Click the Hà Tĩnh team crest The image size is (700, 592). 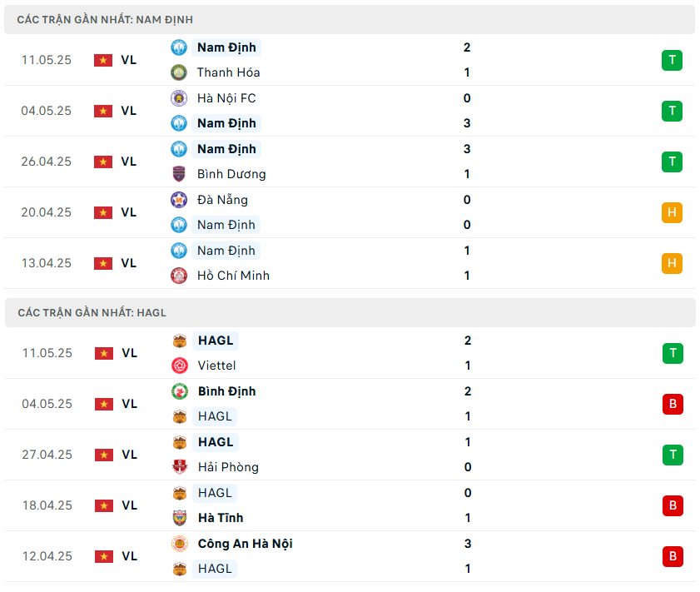(x=180, y=518)
